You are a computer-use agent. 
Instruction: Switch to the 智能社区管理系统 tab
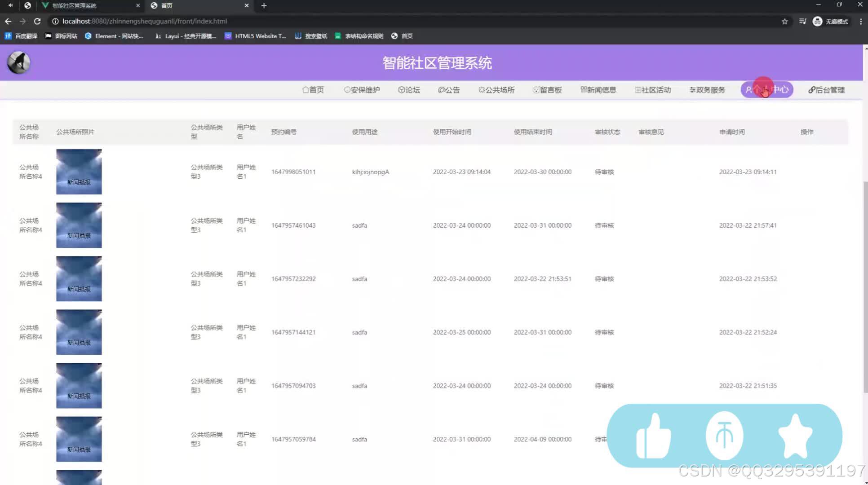[x=90, y=5]
